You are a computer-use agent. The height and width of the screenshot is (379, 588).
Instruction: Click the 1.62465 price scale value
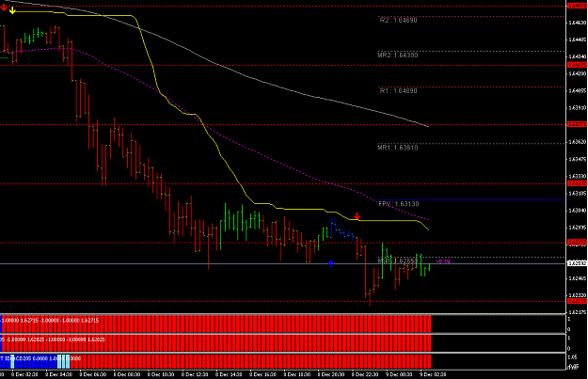pyautogui.click(x=577, y=278)
